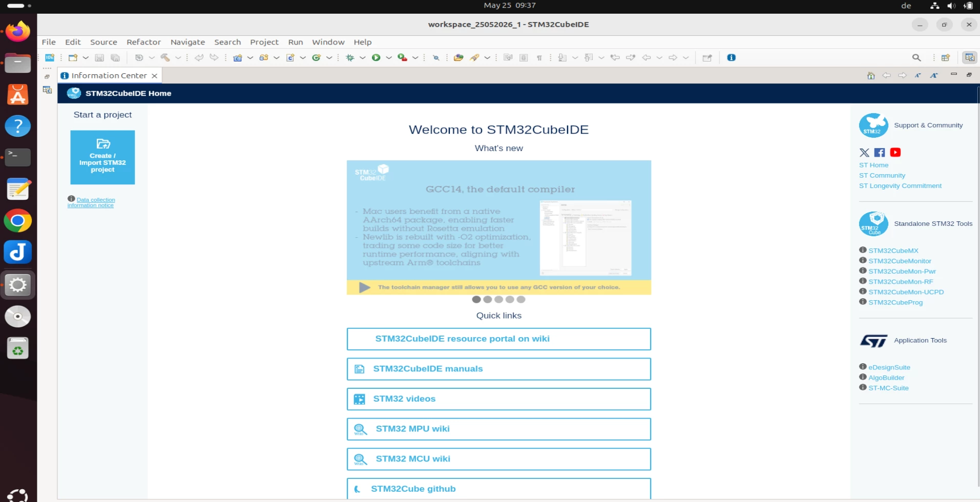Click the Enlarge font size icon
This screenshot has width=980, height=502.
coord(934,76)
